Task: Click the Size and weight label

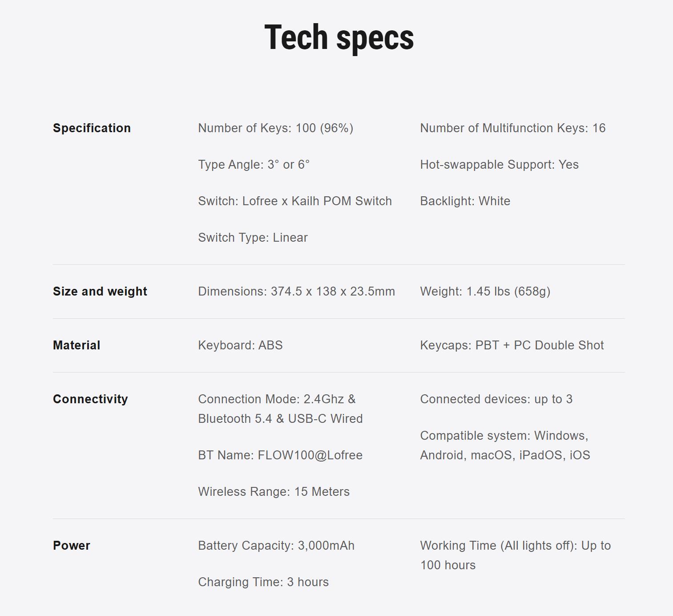Action: click(x=100, y=292)
